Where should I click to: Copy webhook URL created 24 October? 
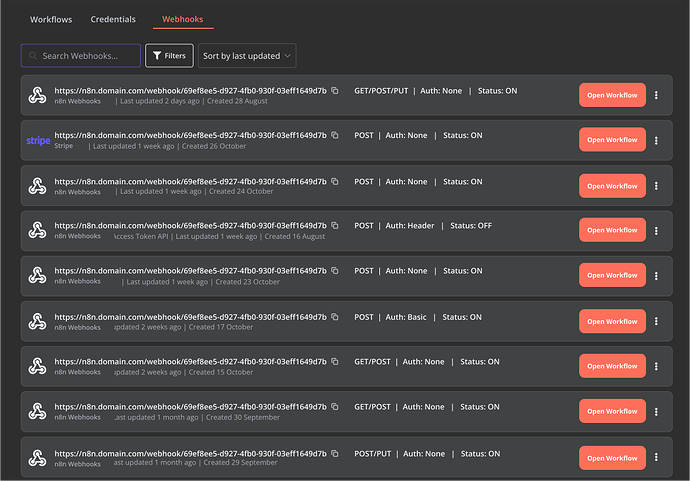(335, 181)
